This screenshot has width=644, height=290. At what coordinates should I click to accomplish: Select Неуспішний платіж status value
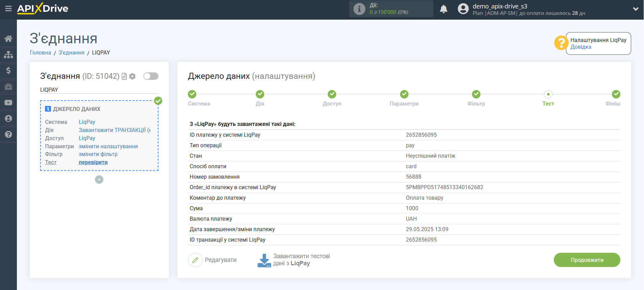(430, 156)
